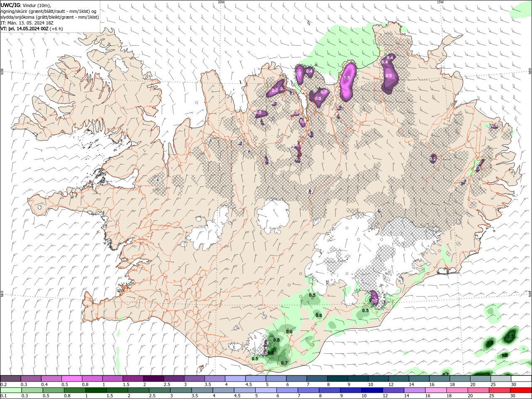Pick the dark navy blue swatch in the rain legend row

point(372,390)
